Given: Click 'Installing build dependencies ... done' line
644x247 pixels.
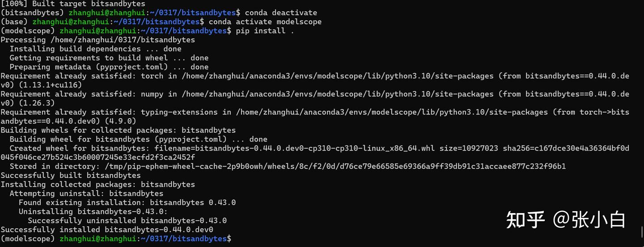Looking at the screenshot, I should (x=95, y=49).
